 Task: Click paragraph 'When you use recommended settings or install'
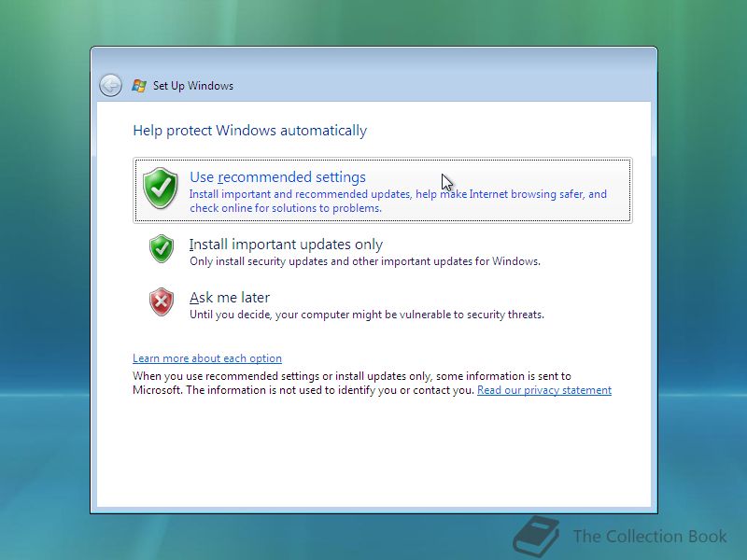coord(372,383)
